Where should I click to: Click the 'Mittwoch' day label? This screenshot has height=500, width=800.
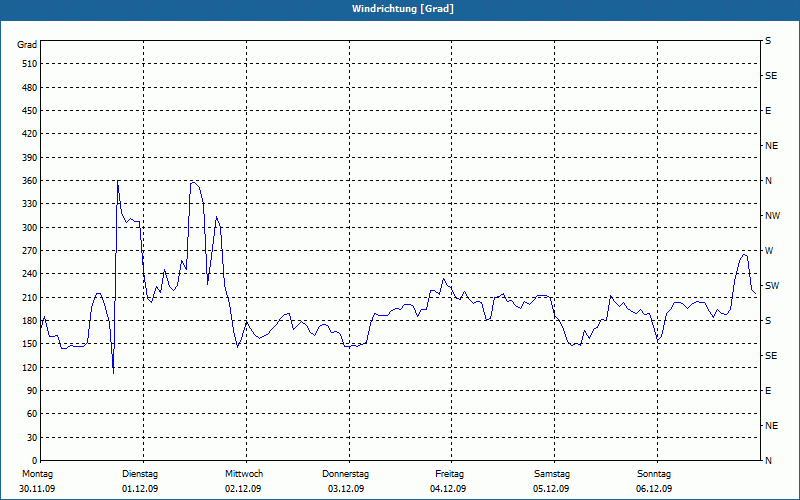coord(244,474)
